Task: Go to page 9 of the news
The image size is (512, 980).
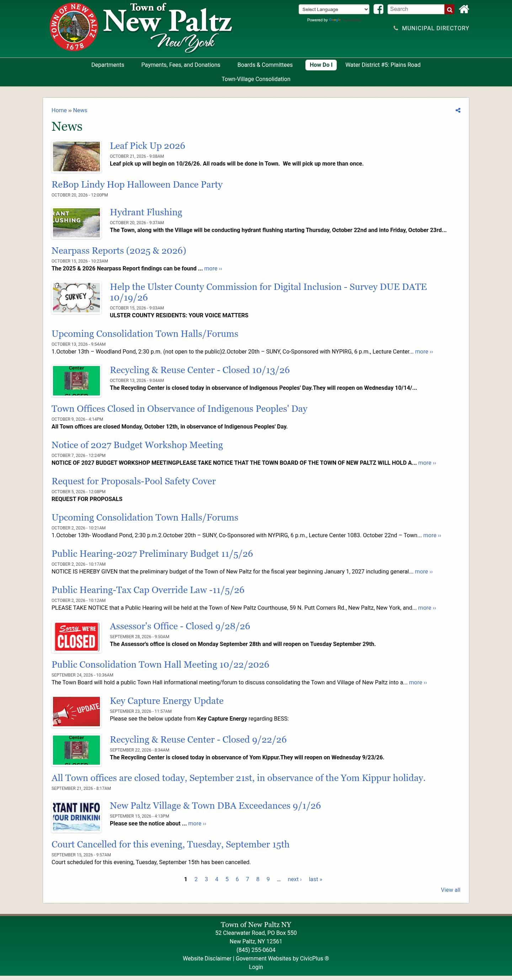Action: 268,879
